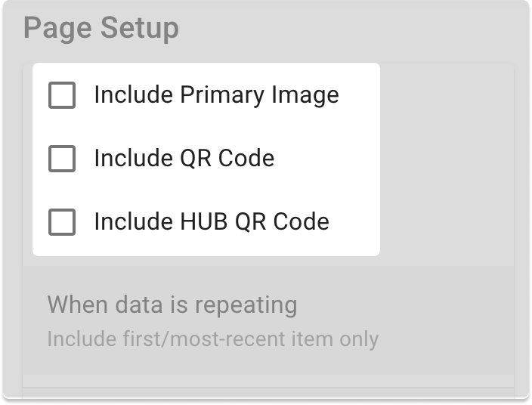
Task: Select the primary image inclusion option
Action: tap(62, 96)
